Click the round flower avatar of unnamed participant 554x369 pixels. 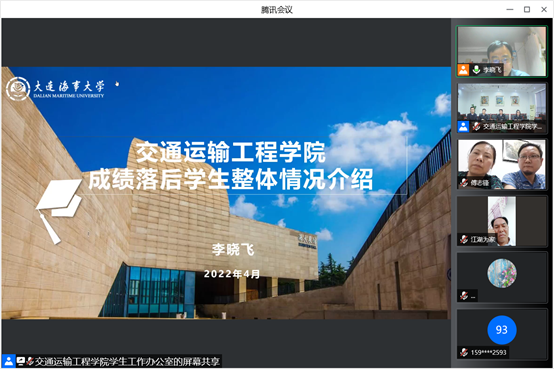[502, 273]
